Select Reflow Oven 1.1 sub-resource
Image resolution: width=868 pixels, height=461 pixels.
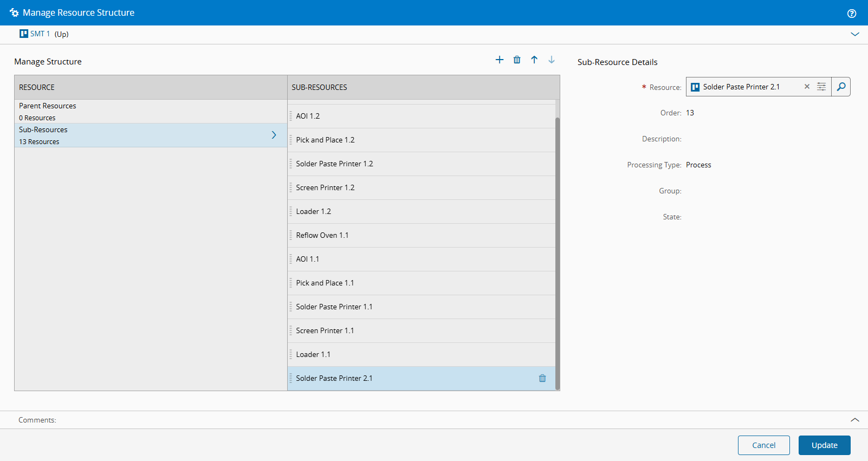tap(322, 235)
